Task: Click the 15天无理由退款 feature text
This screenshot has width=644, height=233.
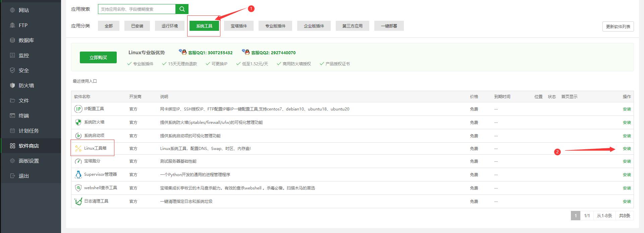Action: (x=182, y=64)
